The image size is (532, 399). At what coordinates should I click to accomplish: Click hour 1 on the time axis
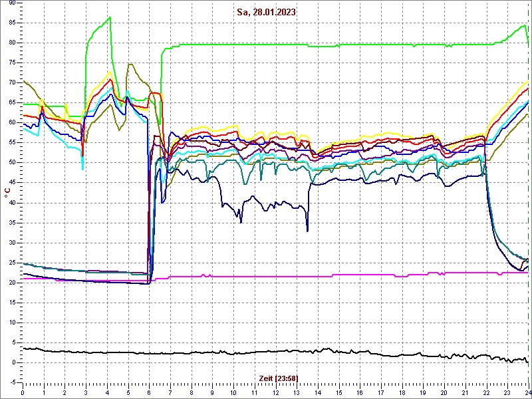coord(44,391)
